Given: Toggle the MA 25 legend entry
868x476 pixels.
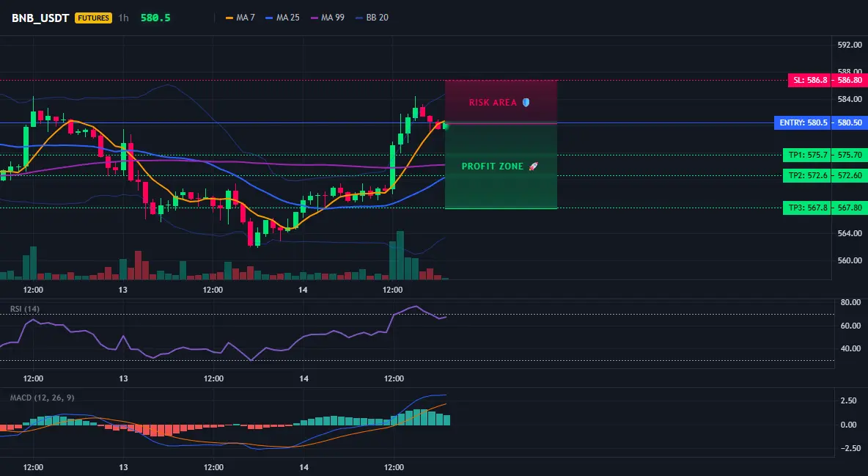Looking at the screenshot, I should pyautogui.click(x=282, y=18).
